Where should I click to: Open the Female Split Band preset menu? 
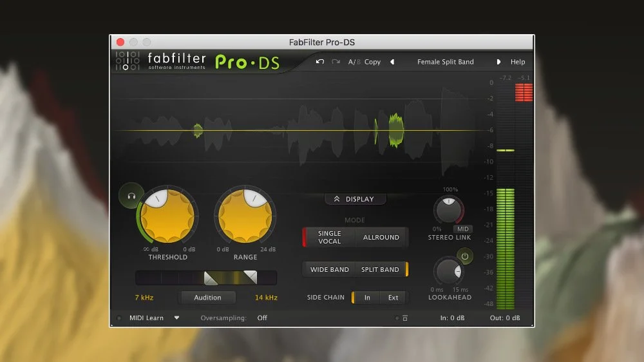445,62
